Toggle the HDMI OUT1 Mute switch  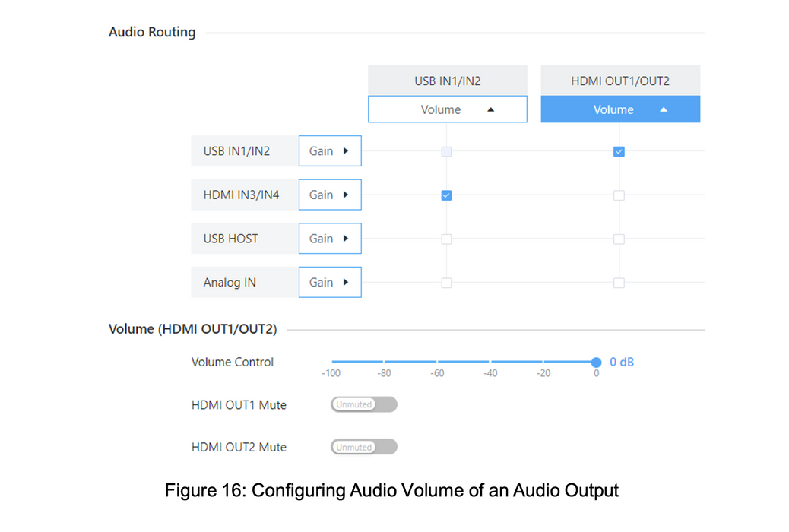point(363,405)
